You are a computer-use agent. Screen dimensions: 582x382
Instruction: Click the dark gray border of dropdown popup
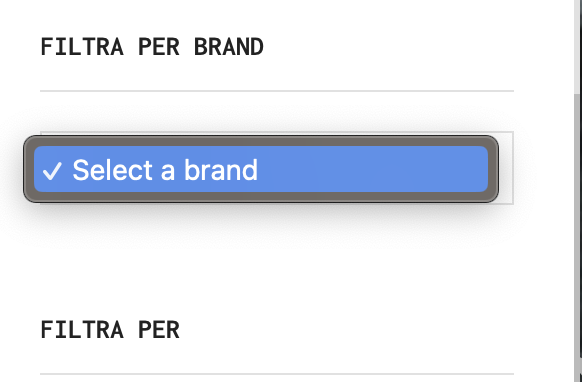[x=261, y=141]
